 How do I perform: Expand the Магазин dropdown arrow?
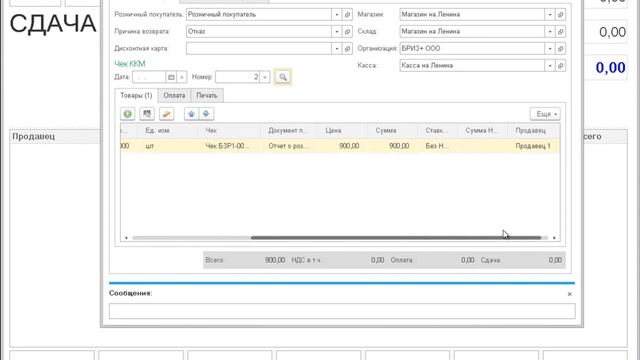pyautogui.click(x=550, y=14)
